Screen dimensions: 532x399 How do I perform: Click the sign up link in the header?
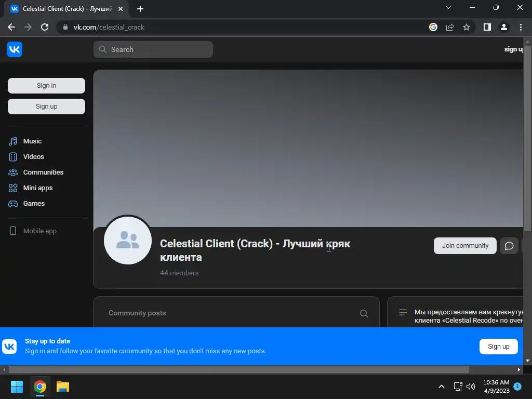pos(513,49)
